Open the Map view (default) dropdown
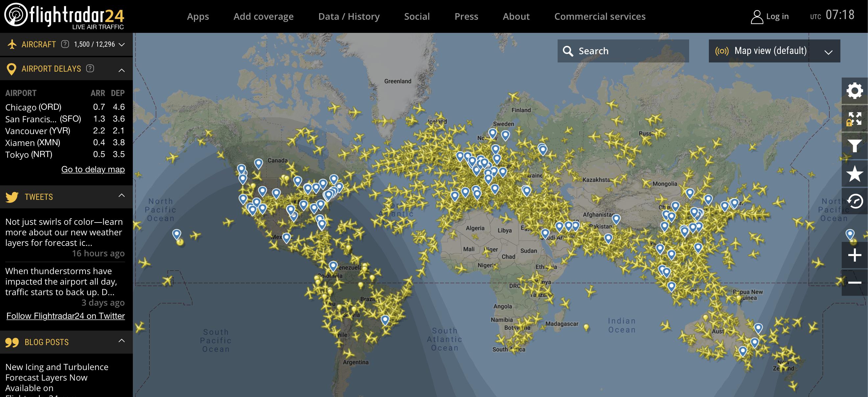The image size is (868, 397). 774,51
